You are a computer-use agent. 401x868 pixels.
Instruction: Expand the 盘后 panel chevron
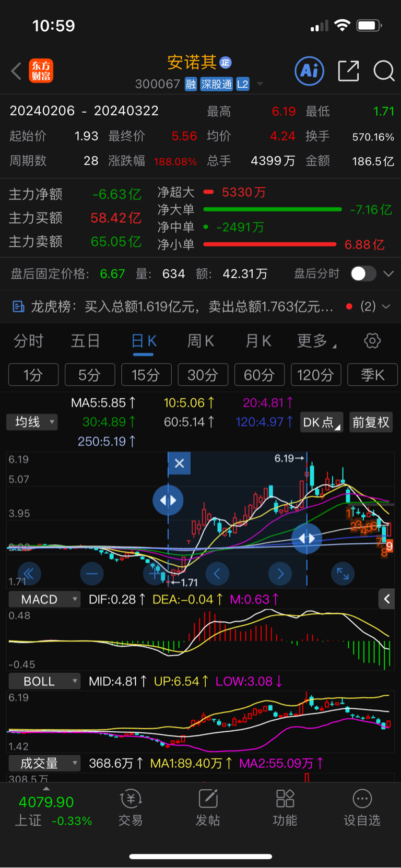[x=388, y=274]
